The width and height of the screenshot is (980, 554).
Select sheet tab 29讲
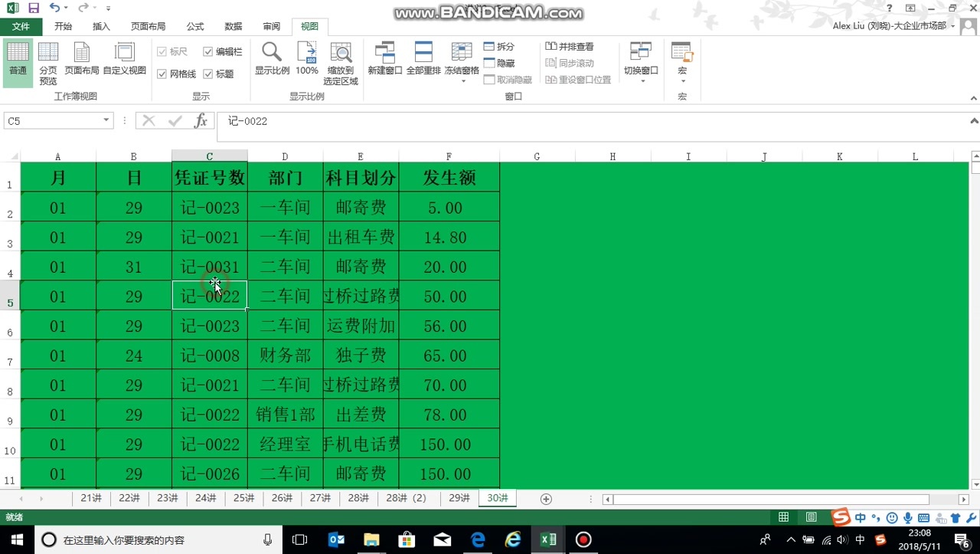(459, 498)
